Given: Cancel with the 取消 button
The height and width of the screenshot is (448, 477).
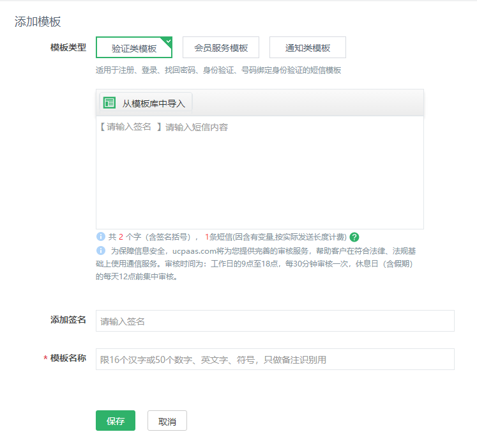Looking at the screenshot, I should (167, 421).
